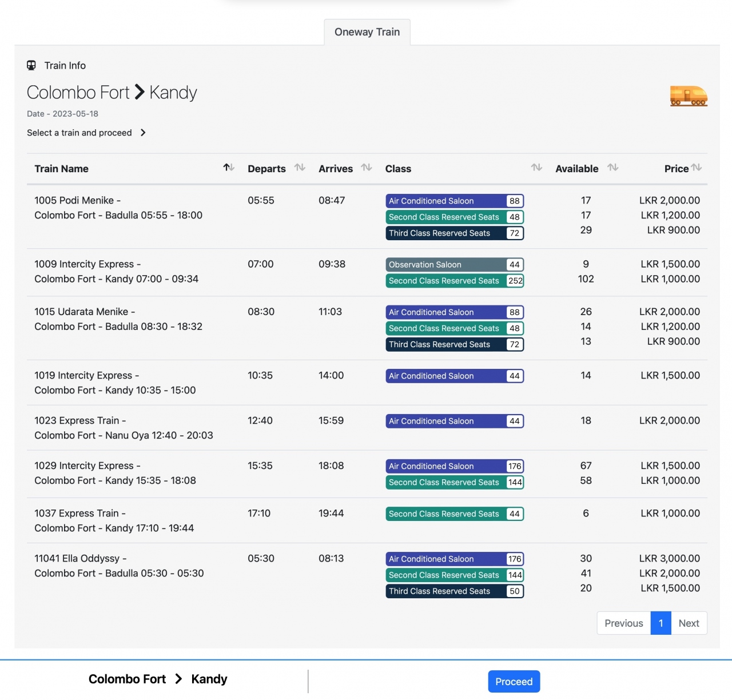732x700 pixels.
Task: Click the Available column sort icon
Action: pyautogui.click(x=613, y=168)
